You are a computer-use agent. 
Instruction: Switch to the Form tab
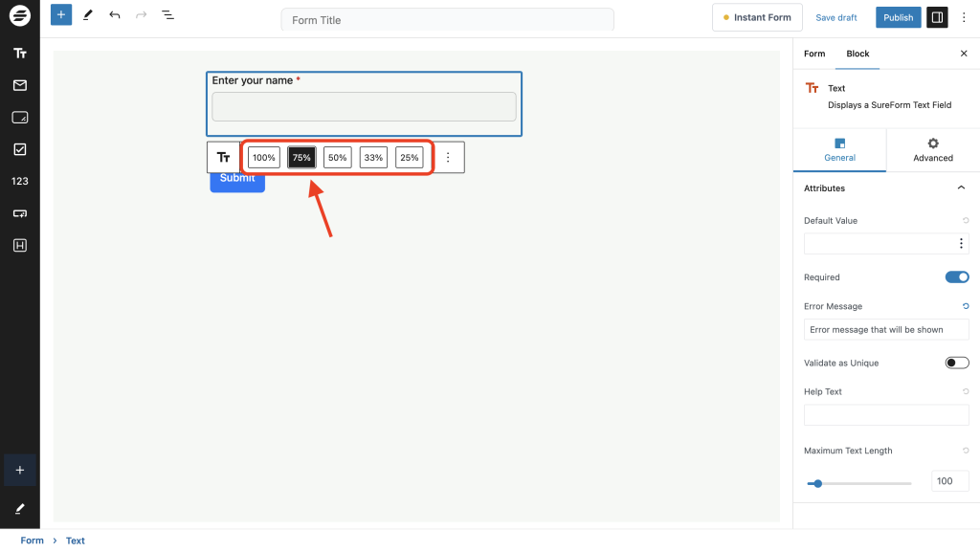click(814, 54)
